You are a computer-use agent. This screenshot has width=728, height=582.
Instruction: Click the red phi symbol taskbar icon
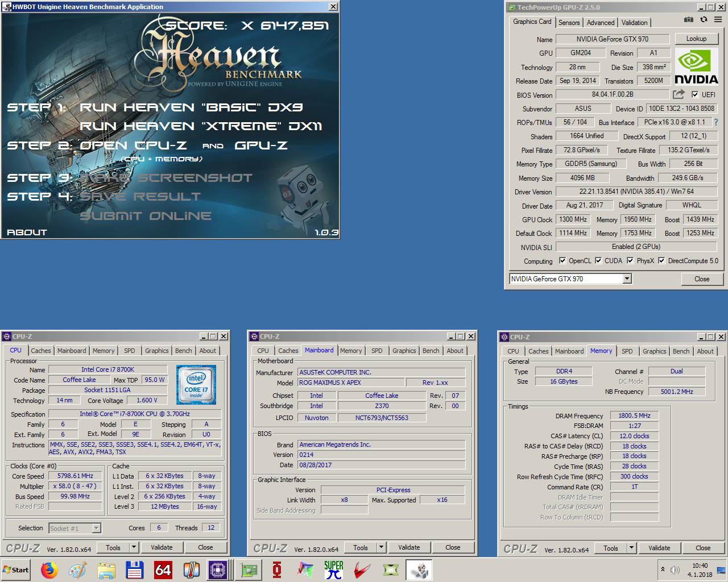click(x=277, y=569)
